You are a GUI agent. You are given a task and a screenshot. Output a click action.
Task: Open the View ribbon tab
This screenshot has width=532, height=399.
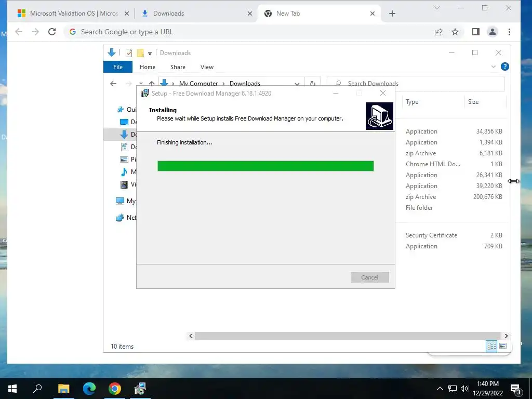point(207,67)
